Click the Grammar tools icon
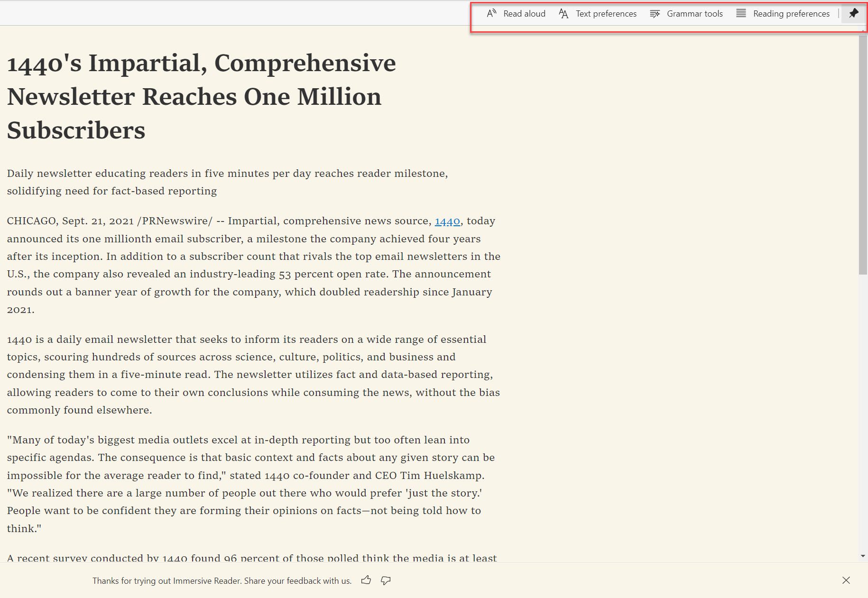868x598 pixels. tap(655, 13)
